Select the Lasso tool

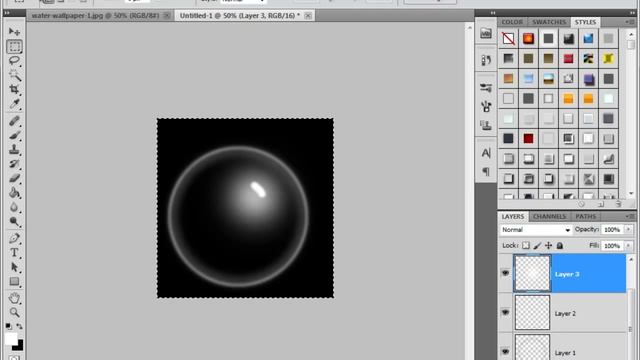click(x=14, y=61)
